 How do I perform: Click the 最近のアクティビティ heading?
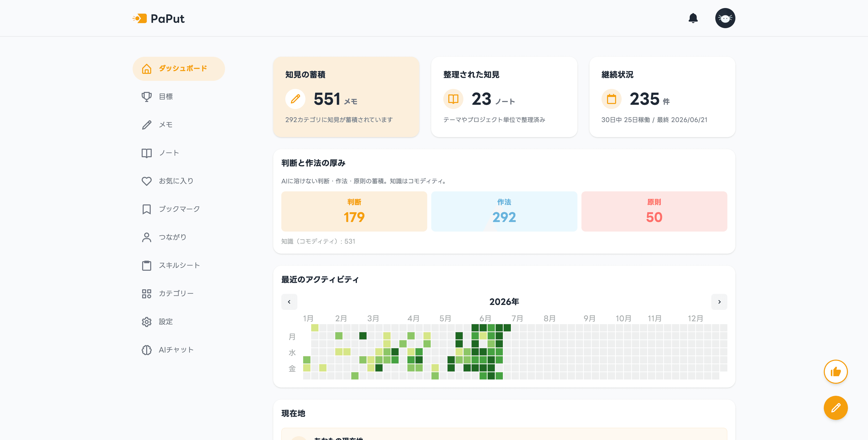[320, 280]
